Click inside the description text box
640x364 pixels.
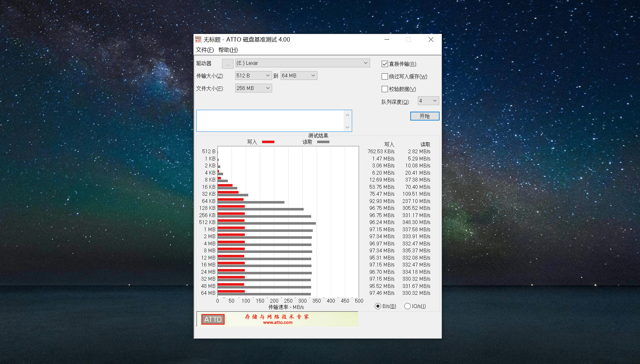(x=271, y=121)
